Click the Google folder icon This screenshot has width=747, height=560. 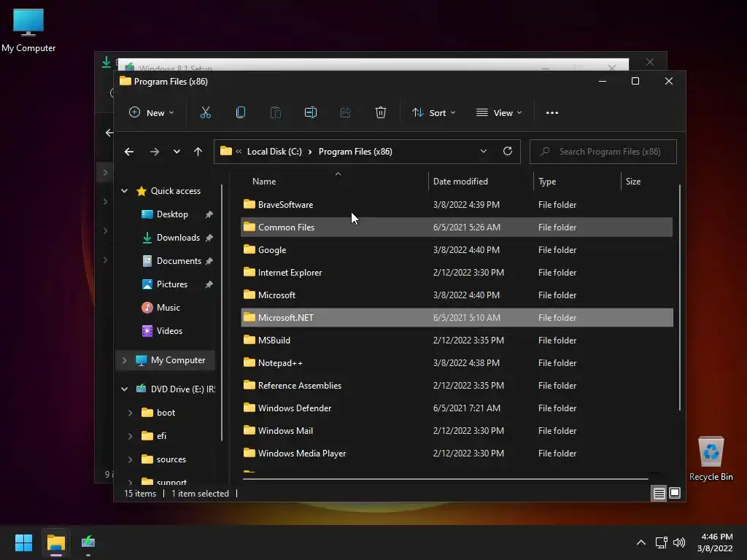click(x=249, y=249)
